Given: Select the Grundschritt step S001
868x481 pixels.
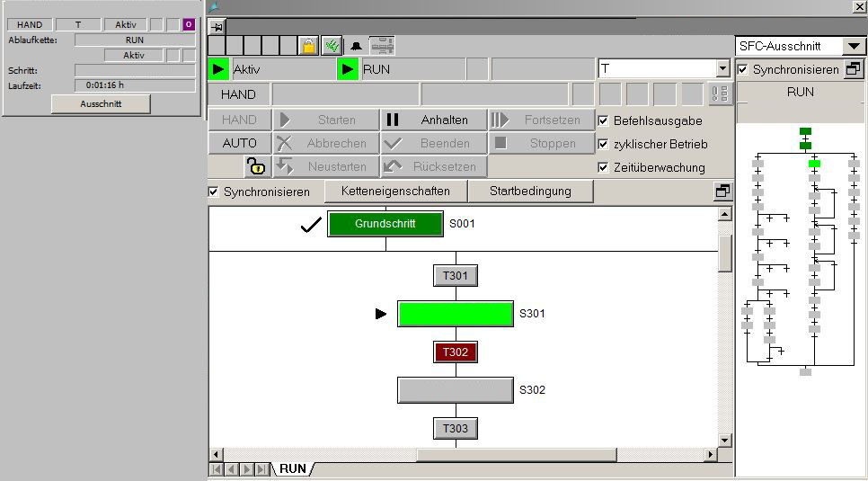Looking at the screenshot, I should [x=385, y=224].
